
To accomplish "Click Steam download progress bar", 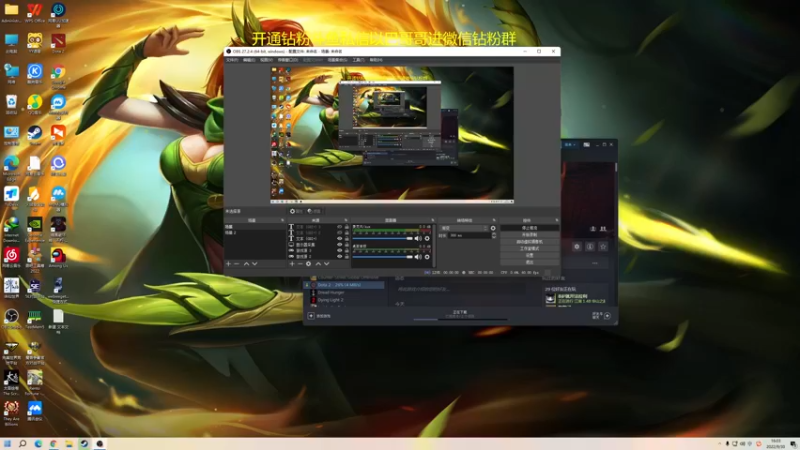I will pyautogui.click(x=460, y=319).
